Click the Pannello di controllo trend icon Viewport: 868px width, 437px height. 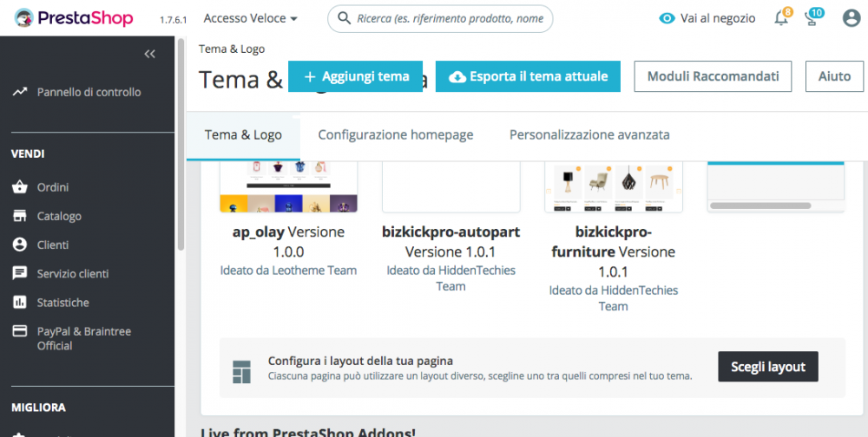(20, 92)
